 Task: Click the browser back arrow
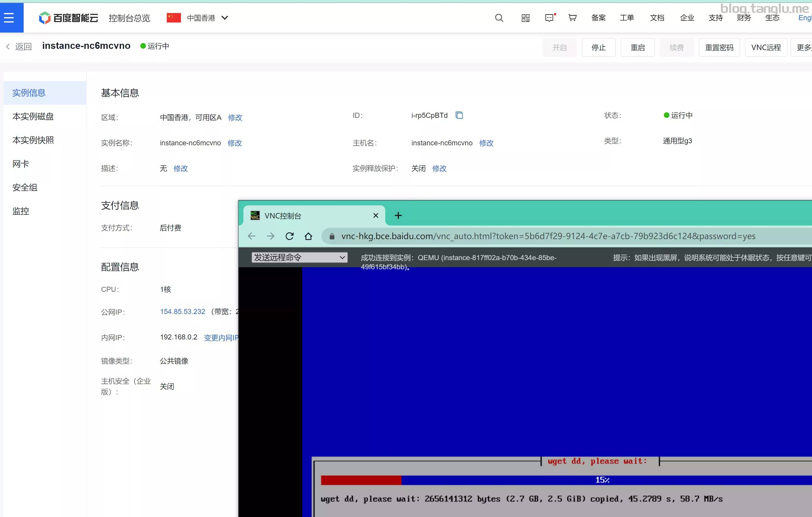coord(251,236)
